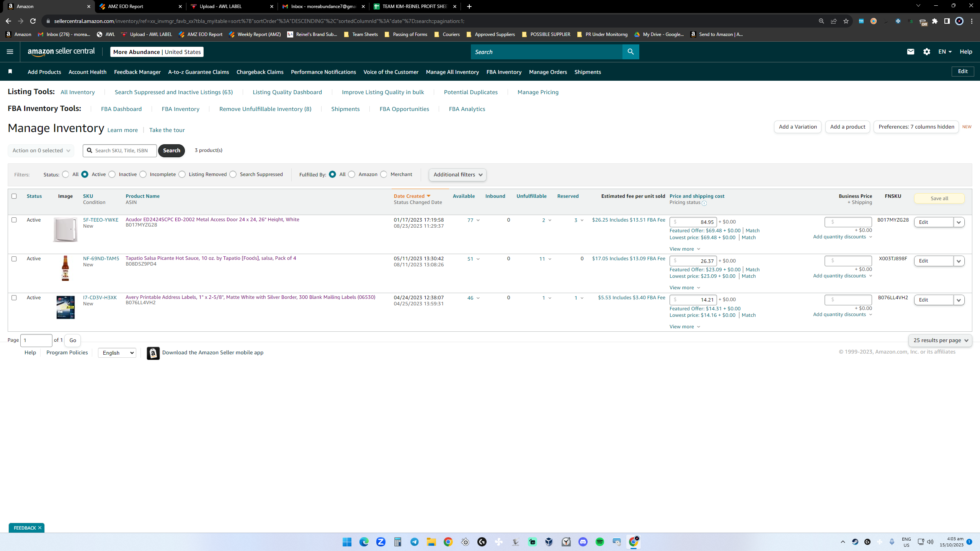This screenshot has height=551, width=980.
Task: Switch to the AMZ EOD Report browser tab
Action: coord(140,7)
